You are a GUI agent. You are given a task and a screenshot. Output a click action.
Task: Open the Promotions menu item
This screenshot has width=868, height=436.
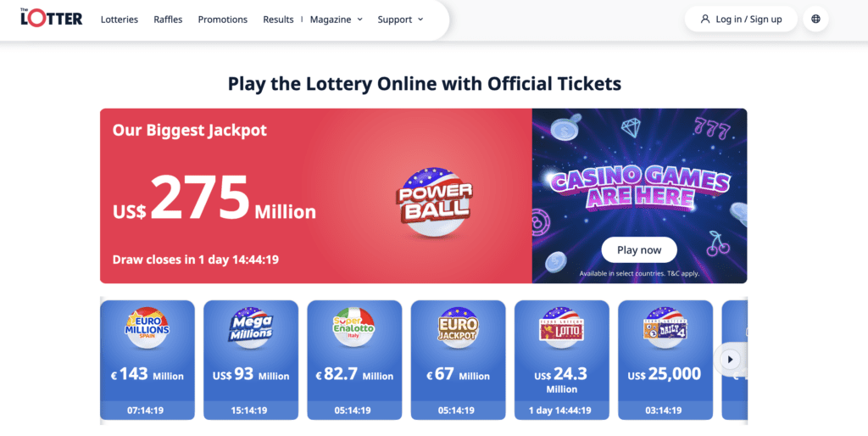click(x=223, y=20)
